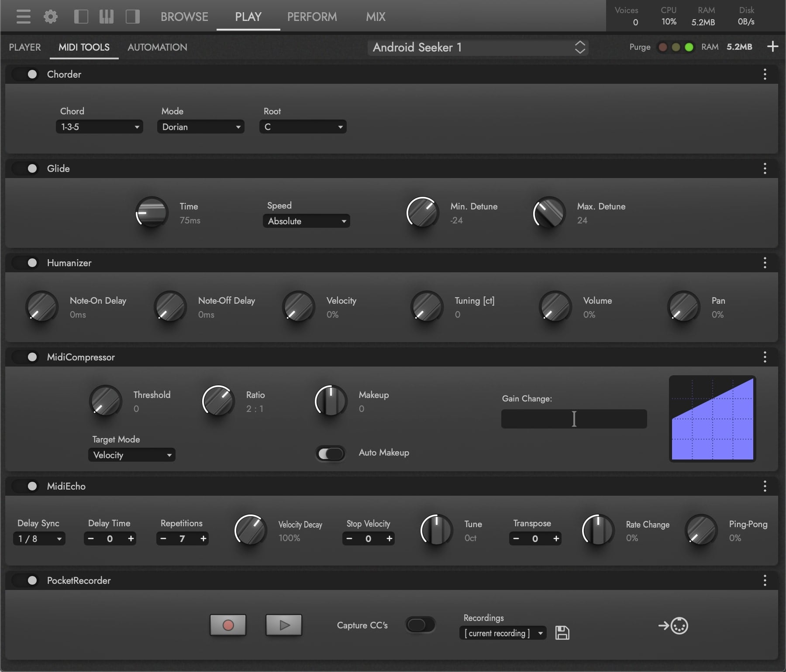Click the red purge indicator dot
Viewport: 786px width, 672px height.
pyautogui.click(x=663, y=47)
